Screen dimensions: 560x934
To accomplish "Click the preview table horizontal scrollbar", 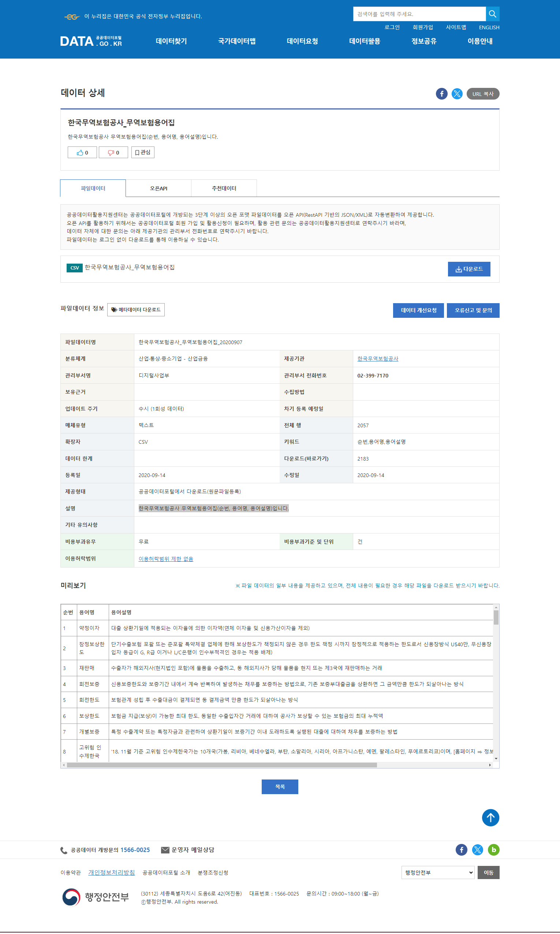I will point(222,765).
